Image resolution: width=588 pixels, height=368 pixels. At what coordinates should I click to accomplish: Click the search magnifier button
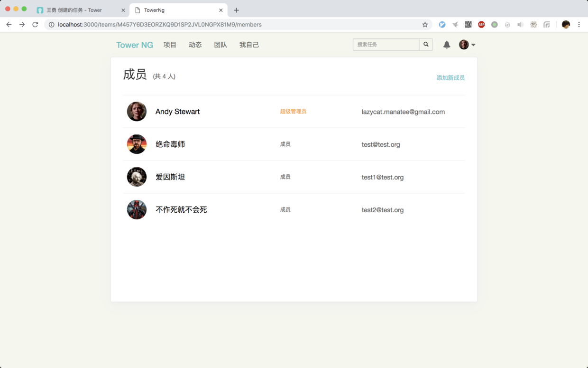426,45
